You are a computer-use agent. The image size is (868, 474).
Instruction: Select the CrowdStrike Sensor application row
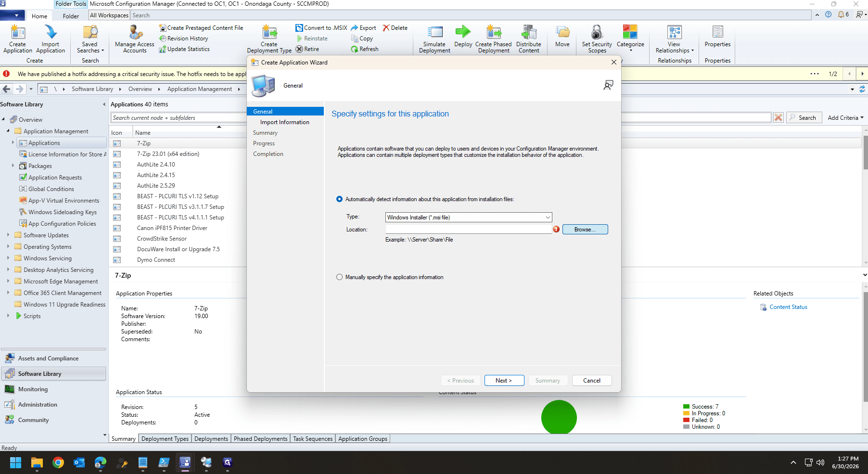162,239
